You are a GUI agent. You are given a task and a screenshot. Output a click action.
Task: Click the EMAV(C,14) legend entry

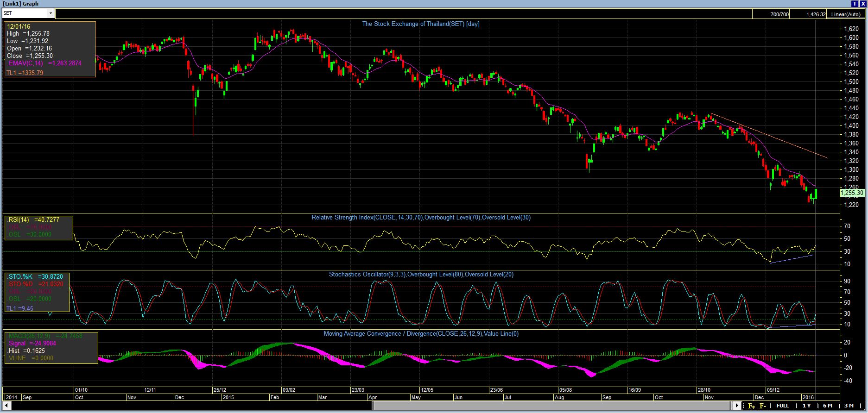coord(44,63)
